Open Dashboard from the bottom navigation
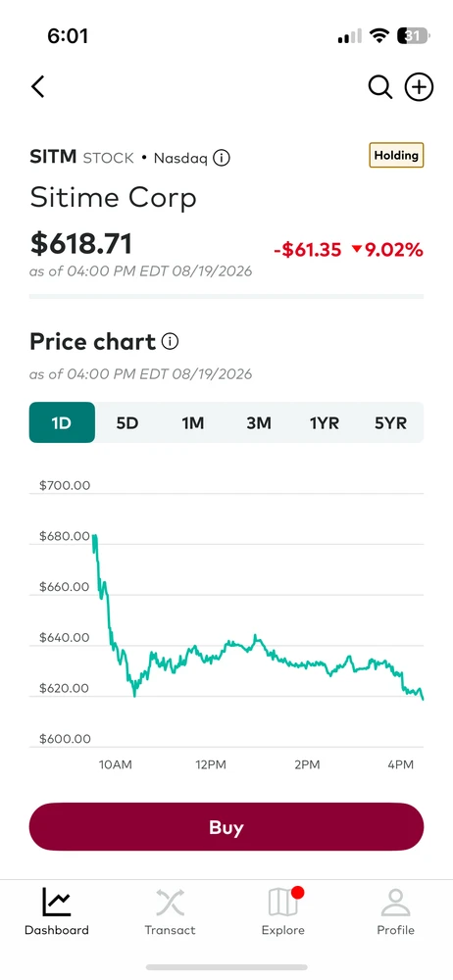The image size is (453, 980). click(x=56, y=911)
